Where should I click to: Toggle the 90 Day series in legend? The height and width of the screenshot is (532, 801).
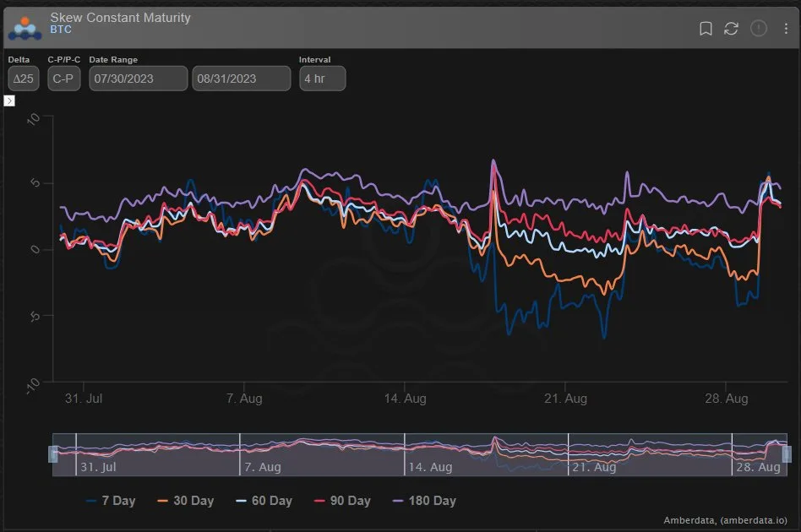click(x=342, y=501)
